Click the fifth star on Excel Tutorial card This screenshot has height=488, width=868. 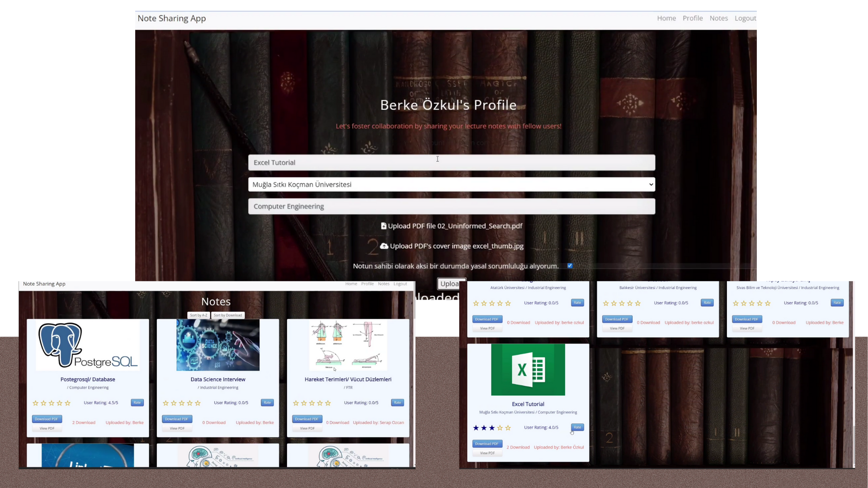pyautogui.click(x=508, y=428)
